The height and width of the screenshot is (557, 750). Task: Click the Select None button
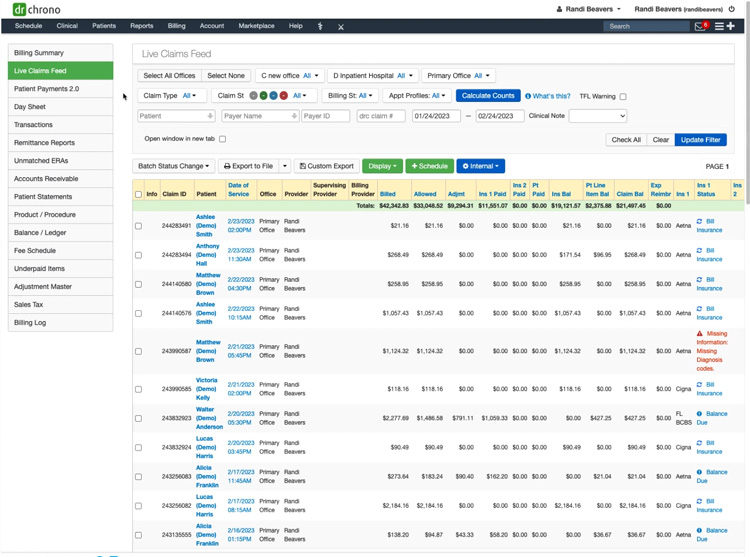tap(226, 76)
